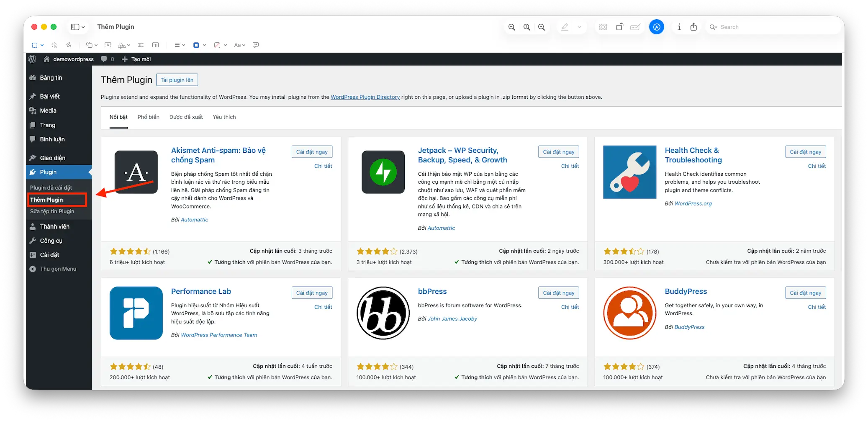Click the Crop icon in the toolbar
Screen dimensions: 868x421
pyautogui.click(x=156, y=45)
